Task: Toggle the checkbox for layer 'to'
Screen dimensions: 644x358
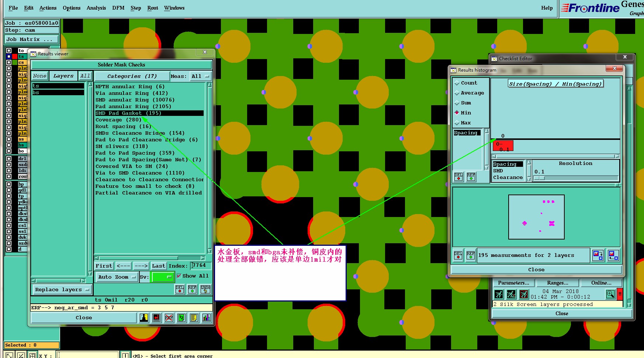Action: (8, 51)
